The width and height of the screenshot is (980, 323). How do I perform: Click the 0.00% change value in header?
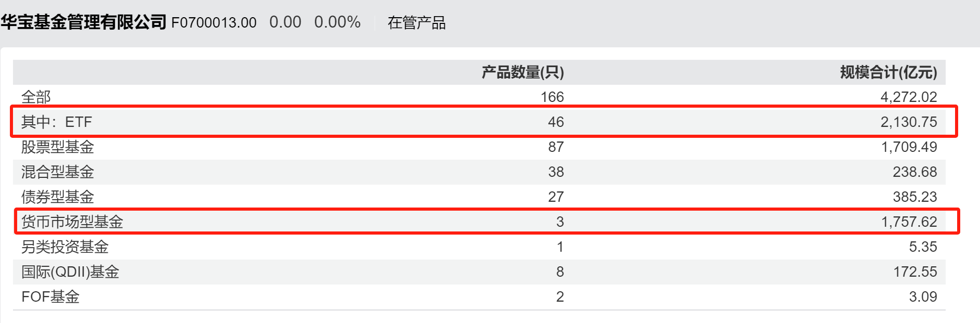click(x=337, y=22)
